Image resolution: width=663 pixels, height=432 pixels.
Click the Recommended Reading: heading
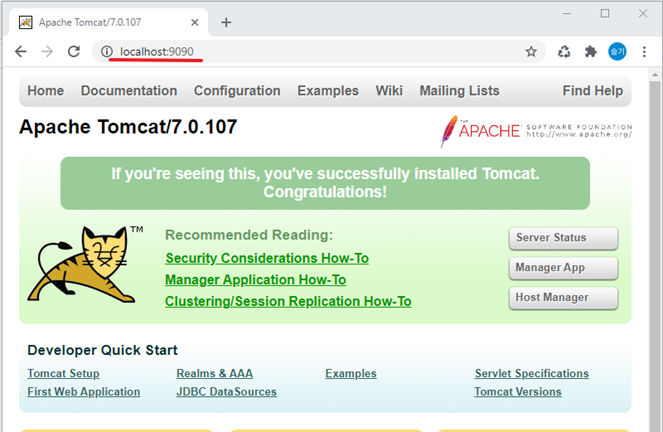249,235
